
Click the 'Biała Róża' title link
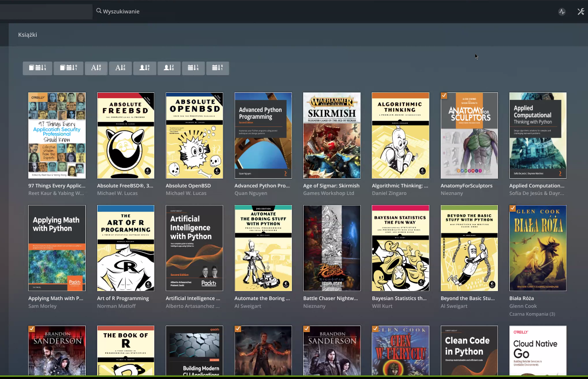tap(522, 299)
